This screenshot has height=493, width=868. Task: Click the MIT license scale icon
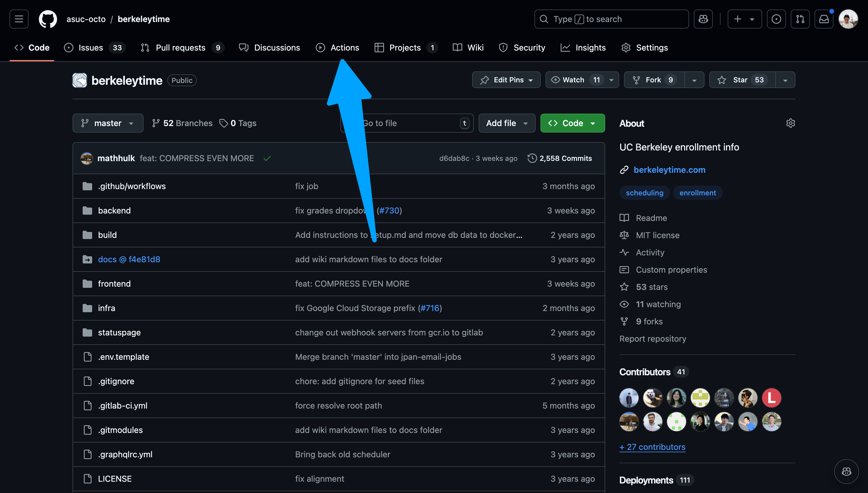[x=624, y=235]
